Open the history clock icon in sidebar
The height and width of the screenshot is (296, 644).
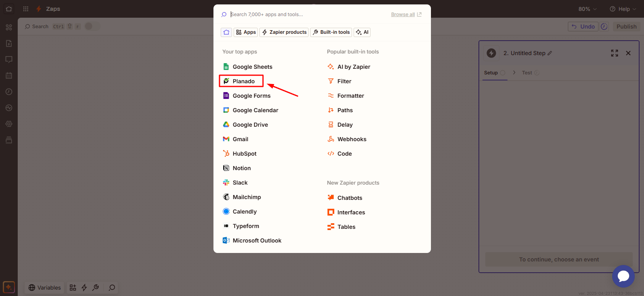pyautogui.click(x=9, y=92)
